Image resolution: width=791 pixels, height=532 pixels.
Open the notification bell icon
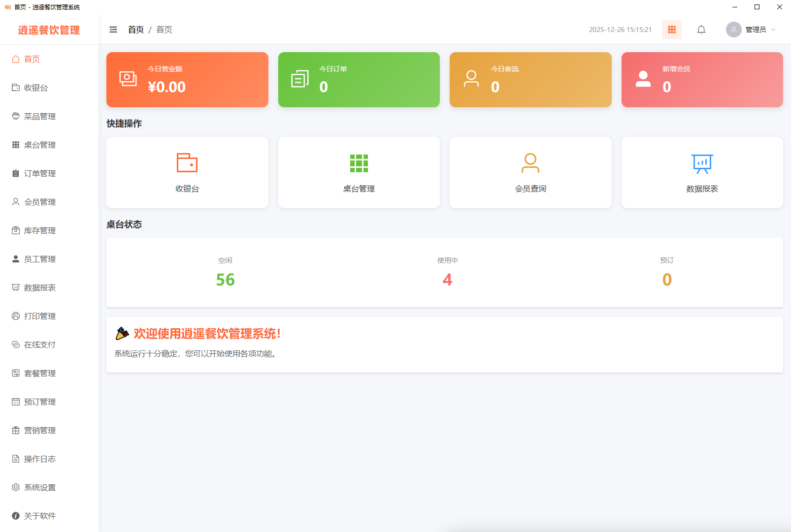click(x=701, y=30)
